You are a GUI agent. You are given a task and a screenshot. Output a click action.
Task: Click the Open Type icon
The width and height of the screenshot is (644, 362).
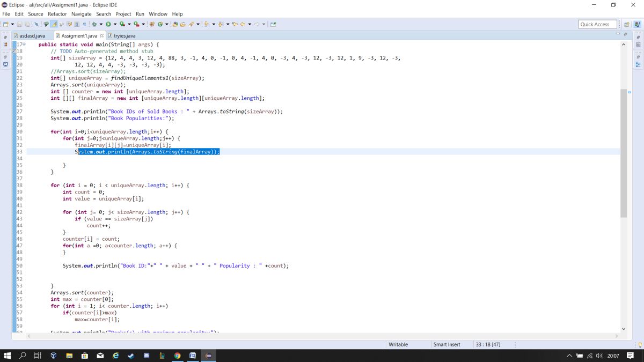click(175, 24)
